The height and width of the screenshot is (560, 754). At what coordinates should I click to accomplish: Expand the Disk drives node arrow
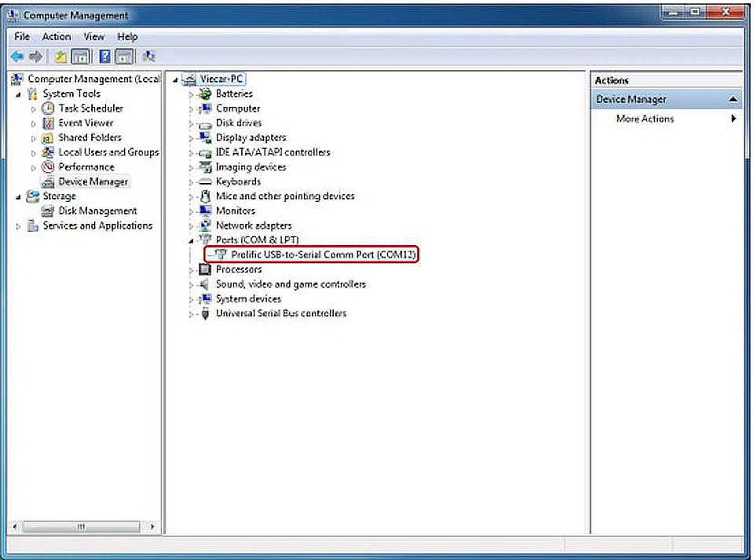(x=191, y=124)
